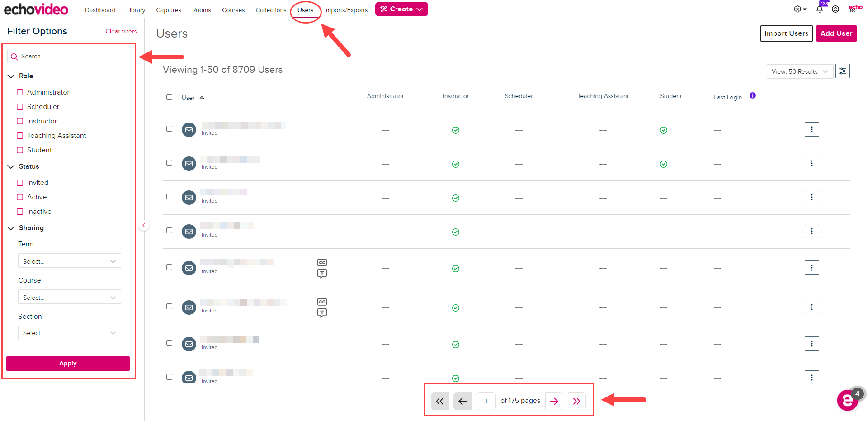Open the Imports/Exports tab
The width and height of the screenshot is (868, 421).
(x=346, y=10)
